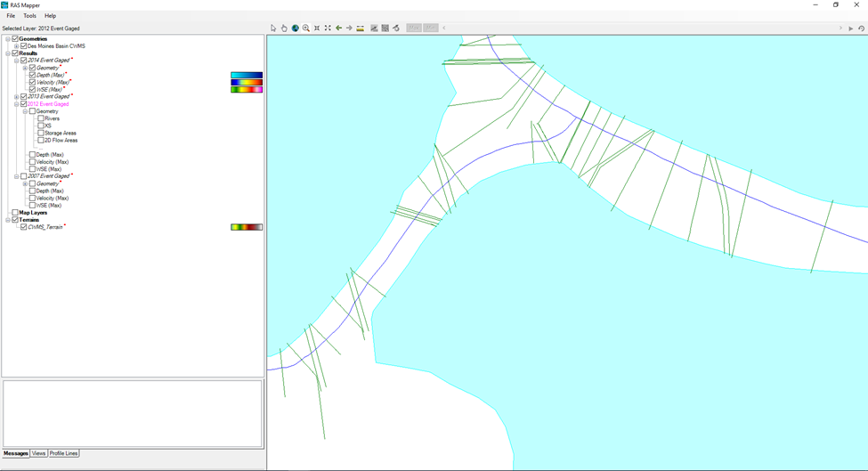Viewport: 868px width, 471px height.
Task: Click the globe full-extent icon
Action: pos(295,28)
